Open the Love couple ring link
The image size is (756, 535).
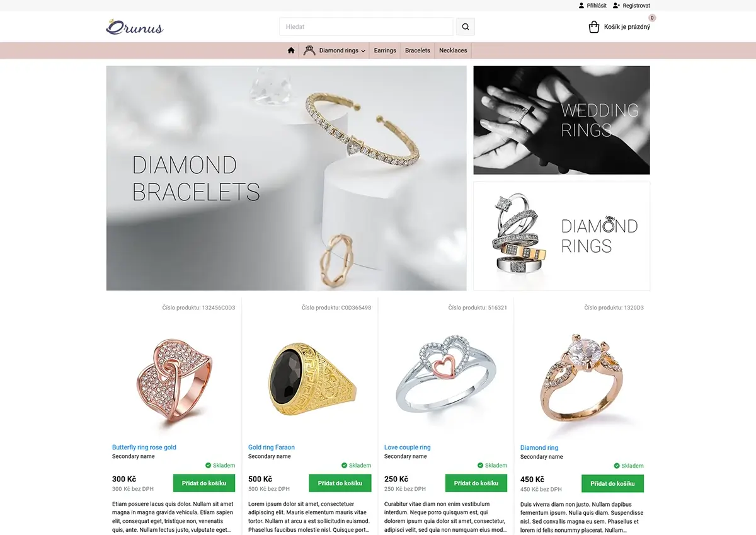(408, 447)
